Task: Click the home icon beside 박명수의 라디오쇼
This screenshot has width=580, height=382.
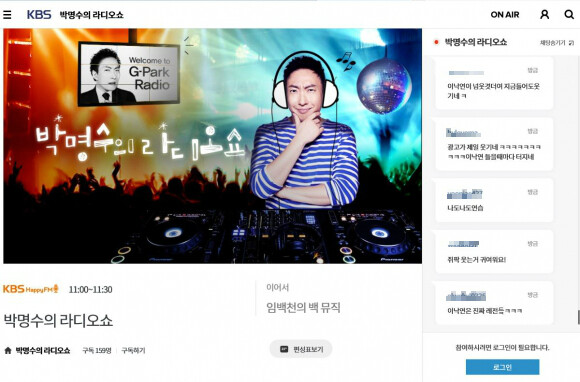Action: point(8,350)
